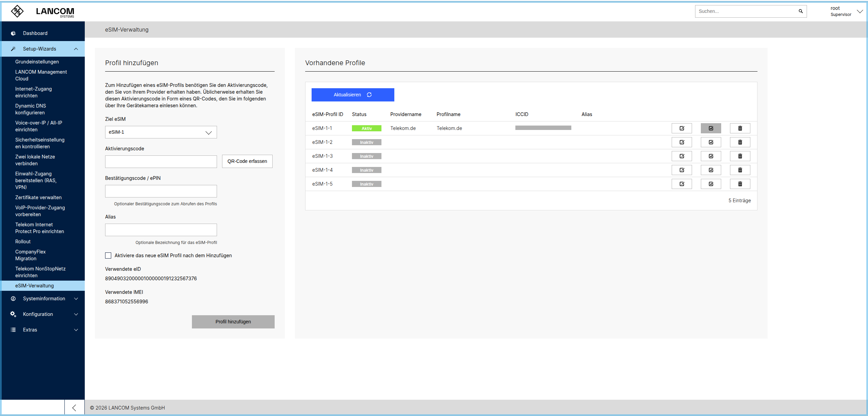Click the search magnifier icon
Screen dimensions: 868x416
click(801, 11)
